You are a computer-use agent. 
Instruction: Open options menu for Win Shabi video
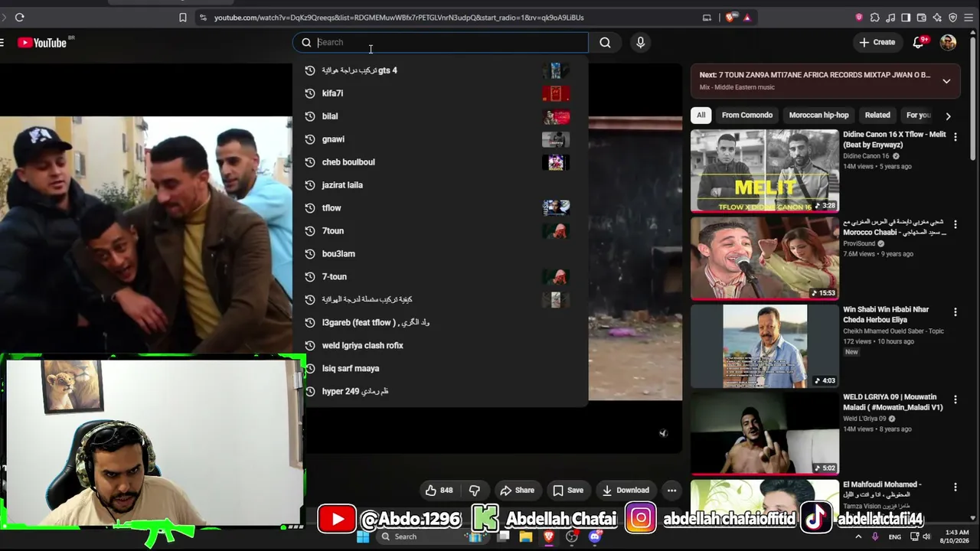[955, 311]
